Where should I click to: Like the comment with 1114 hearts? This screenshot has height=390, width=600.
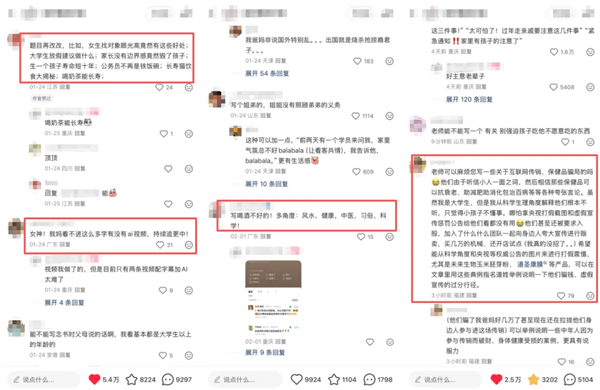[356, 116]
